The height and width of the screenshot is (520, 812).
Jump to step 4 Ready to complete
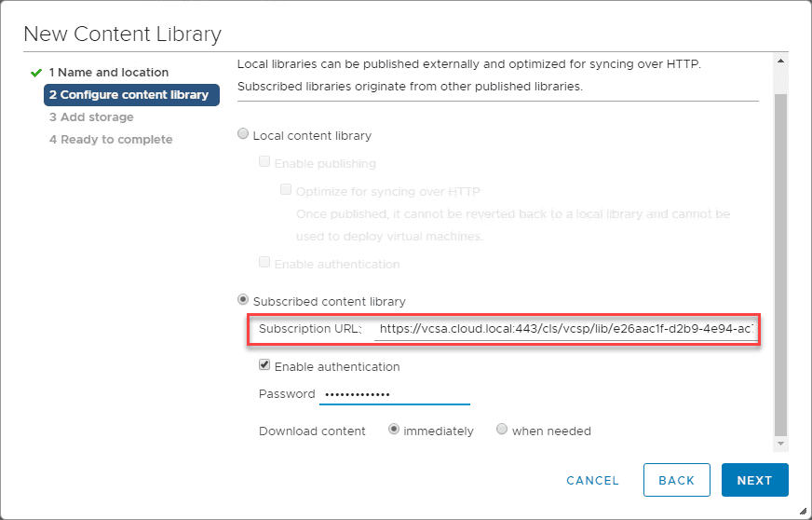tap(111, 140)
